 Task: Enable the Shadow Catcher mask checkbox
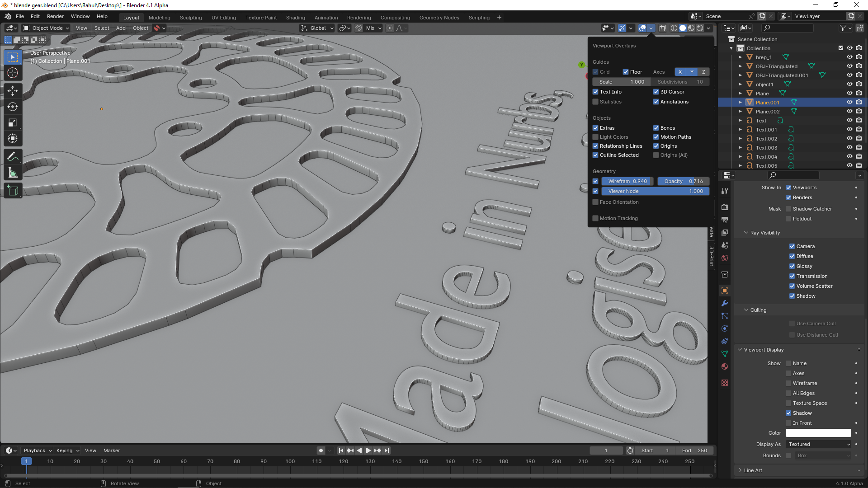point(788,209)
